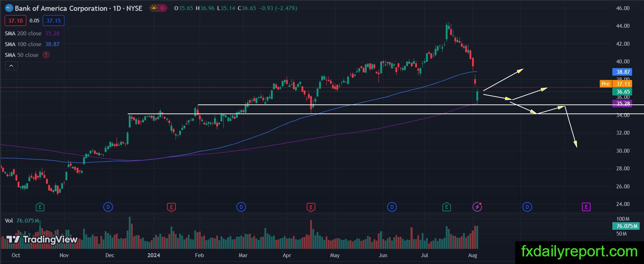Select the SMA 200 close indicator legend
This screenshot has width=644, height=264.
(x=23, y=33)
